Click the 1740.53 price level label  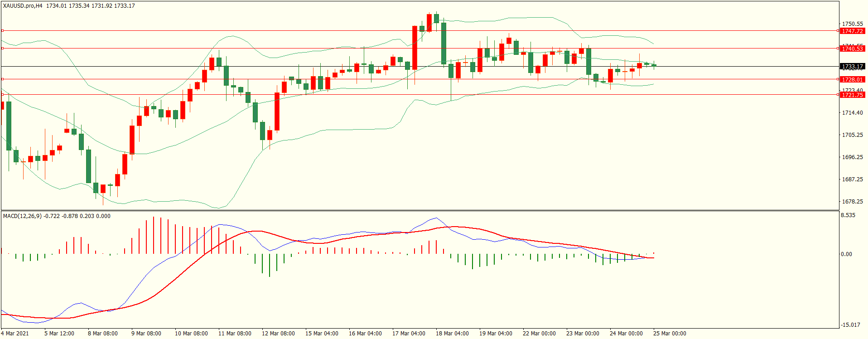(852, 48)
